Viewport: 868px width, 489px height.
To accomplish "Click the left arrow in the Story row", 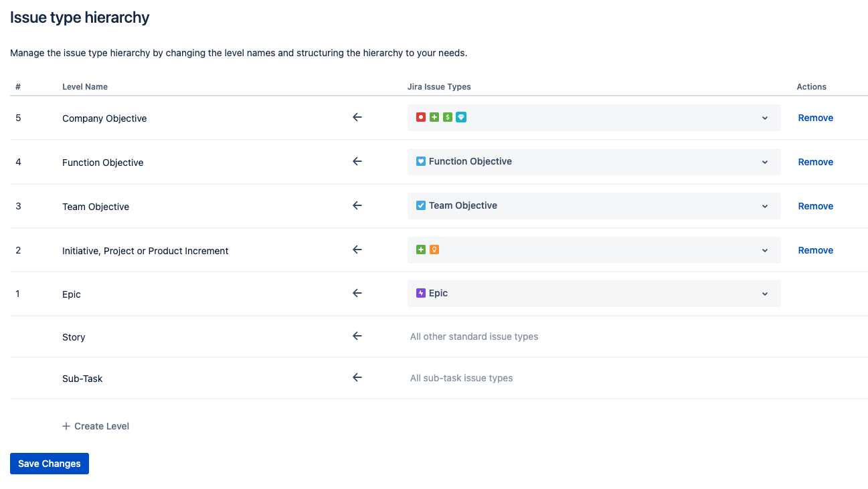I will click(357, 336).
